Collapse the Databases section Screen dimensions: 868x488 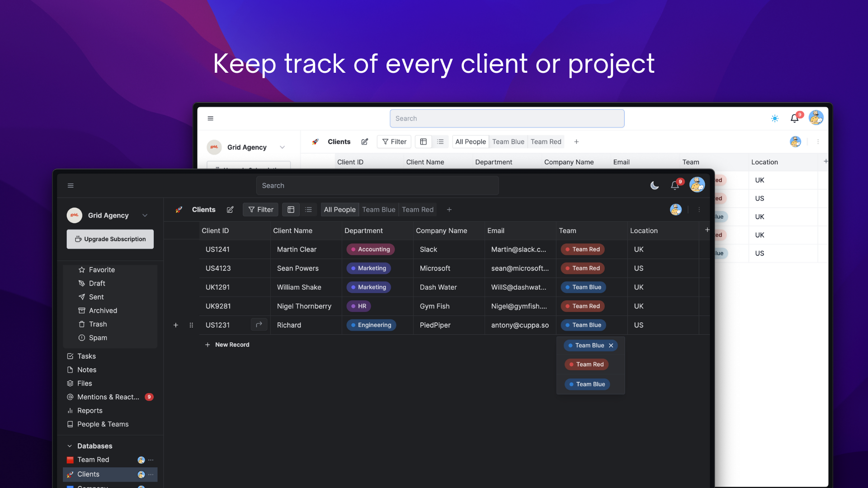pyautogui.click(x=70, y=446)
